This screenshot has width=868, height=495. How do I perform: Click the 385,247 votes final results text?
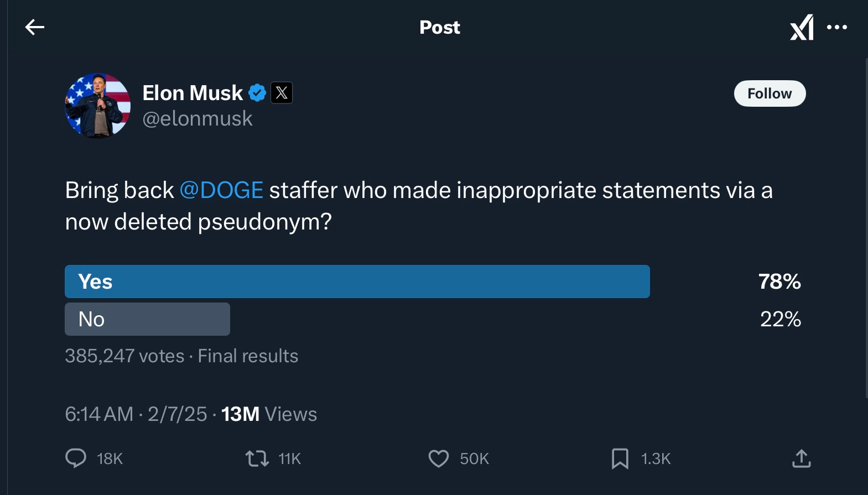click(181, 356)
